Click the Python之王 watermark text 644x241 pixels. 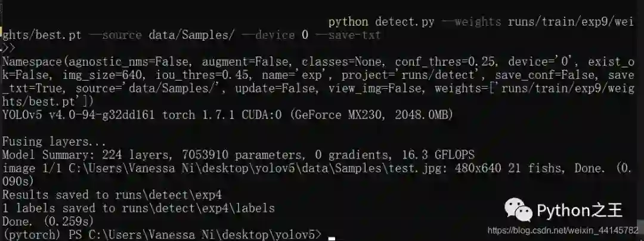[x=580, y=210]
